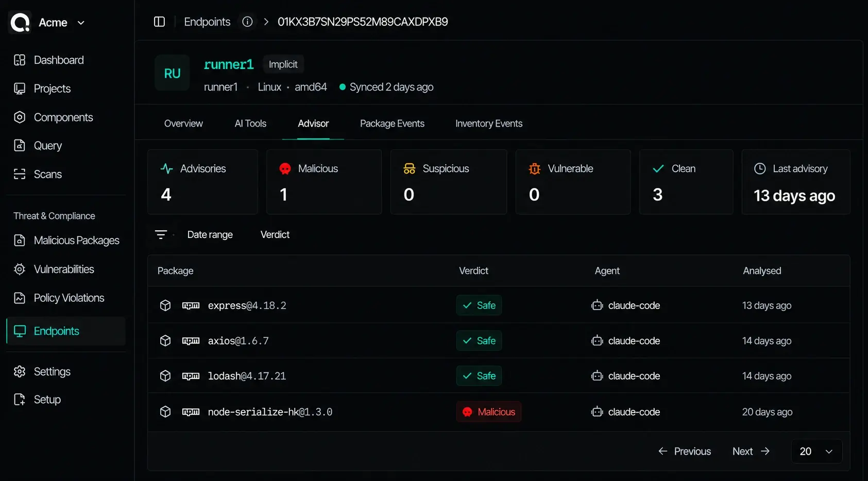Click the Query document icon
This screenshot has height=481, width=868.
tap(20, 146)
